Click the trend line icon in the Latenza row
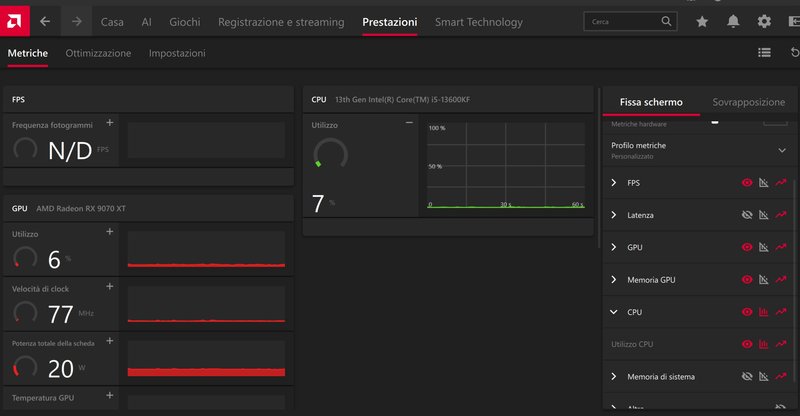 coord(781,215)
